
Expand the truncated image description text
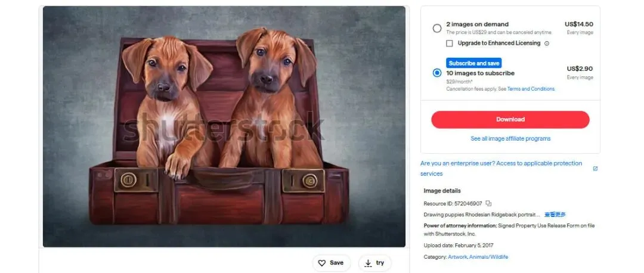point(555,215)
